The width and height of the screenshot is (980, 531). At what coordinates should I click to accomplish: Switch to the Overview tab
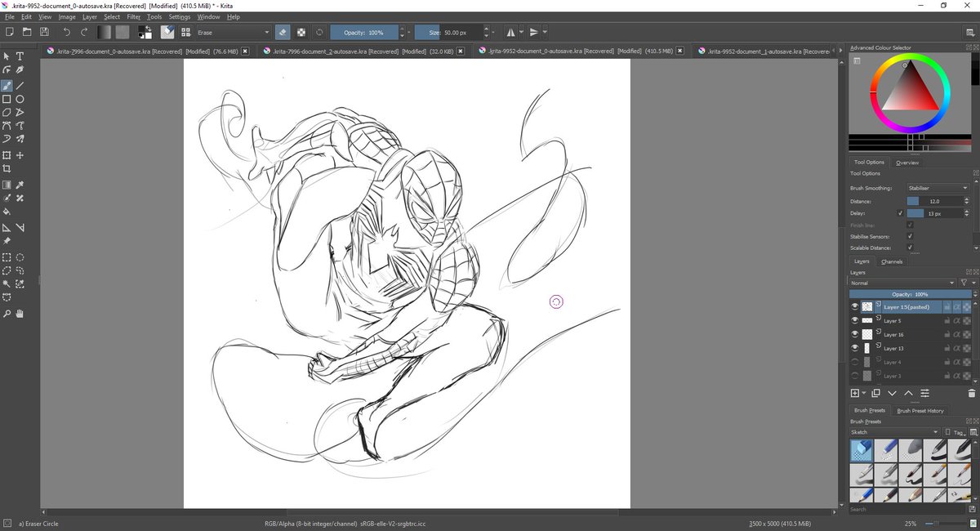click(907, 163)
